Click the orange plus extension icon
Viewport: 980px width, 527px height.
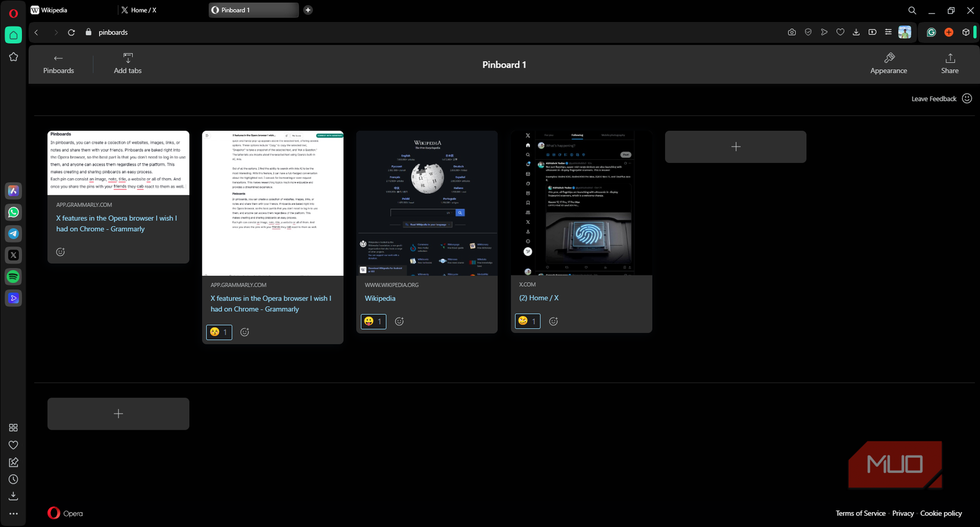tap(949, 33)
